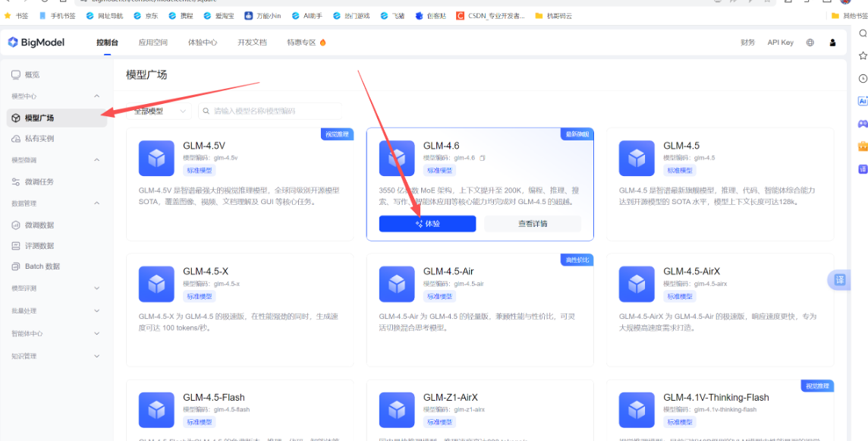Click the user account avatar icon
The width and height of the screenshot is (868, 441).
tap(832, 43)
